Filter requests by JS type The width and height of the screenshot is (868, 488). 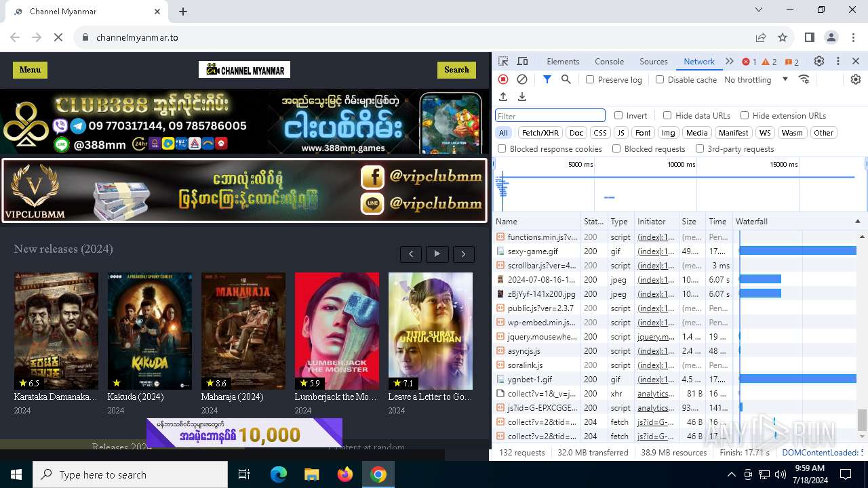coord(620,133)
